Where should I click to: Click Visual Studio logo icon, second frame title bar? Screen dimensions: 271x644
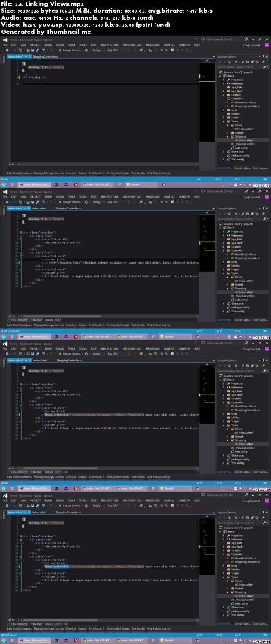pyautogui.click(x=5, y=192)
